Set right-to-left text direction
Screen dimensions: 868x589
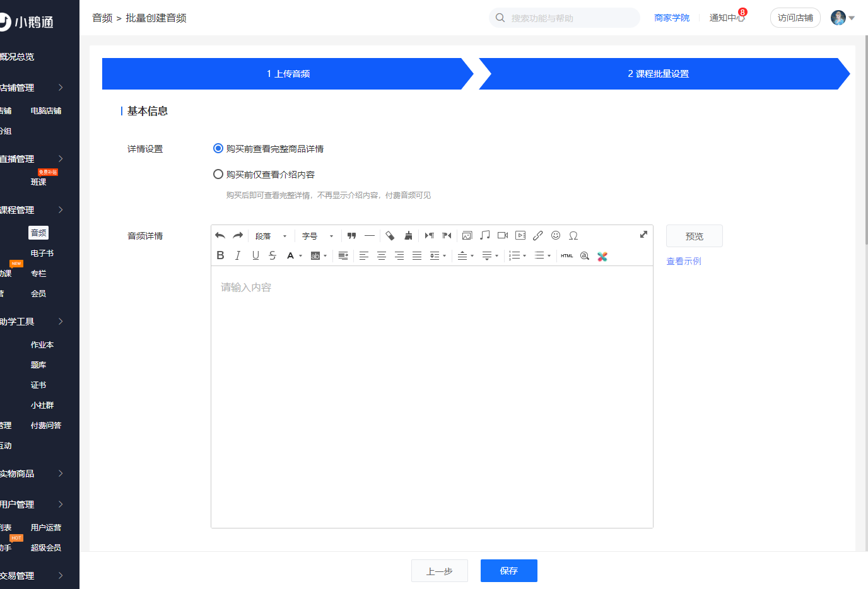pos(447,236)
